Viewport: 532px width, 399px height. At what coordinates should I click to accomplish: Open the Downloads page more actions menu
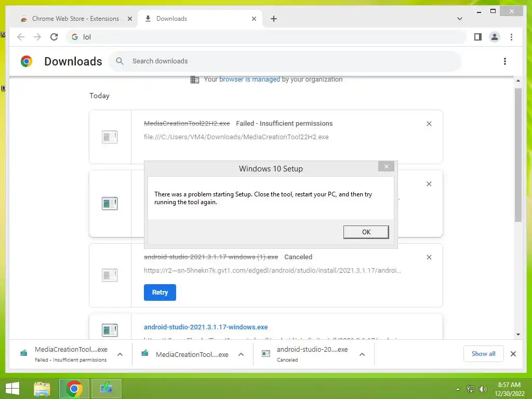pos(505,61)
